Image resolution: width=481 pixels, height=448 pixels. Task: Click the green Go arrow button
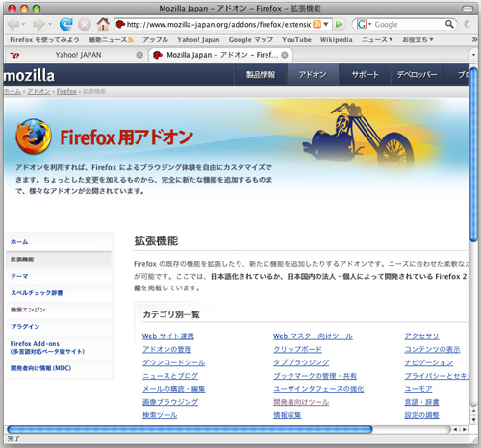tap(339, 24)
